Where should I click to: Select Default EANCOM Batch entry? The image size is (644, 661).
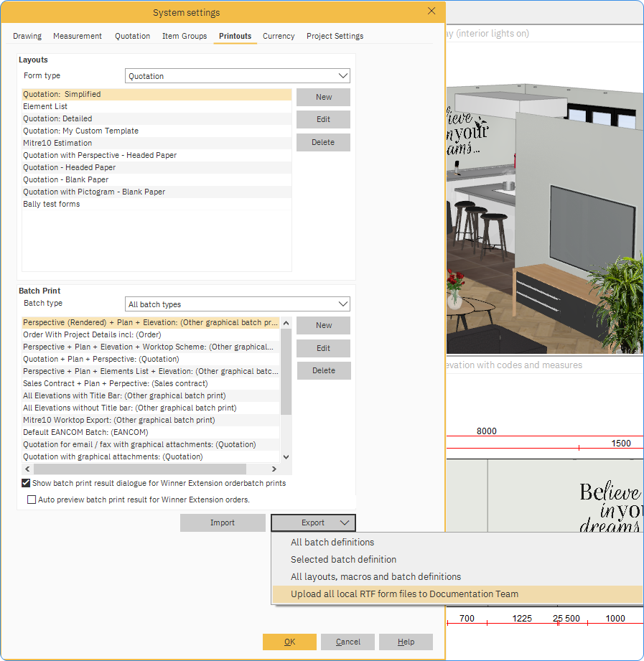[85, 432]
